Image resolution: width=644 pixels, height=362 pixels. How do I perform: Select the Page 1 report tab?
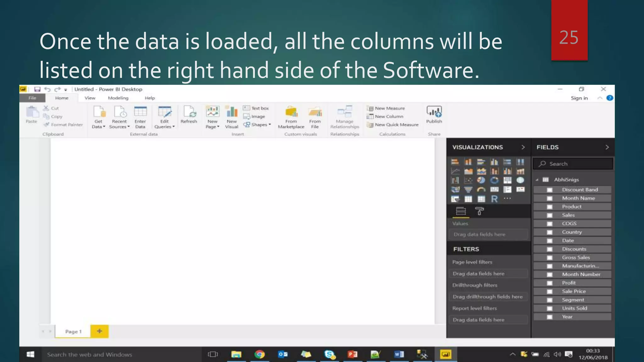click(73, 332)
